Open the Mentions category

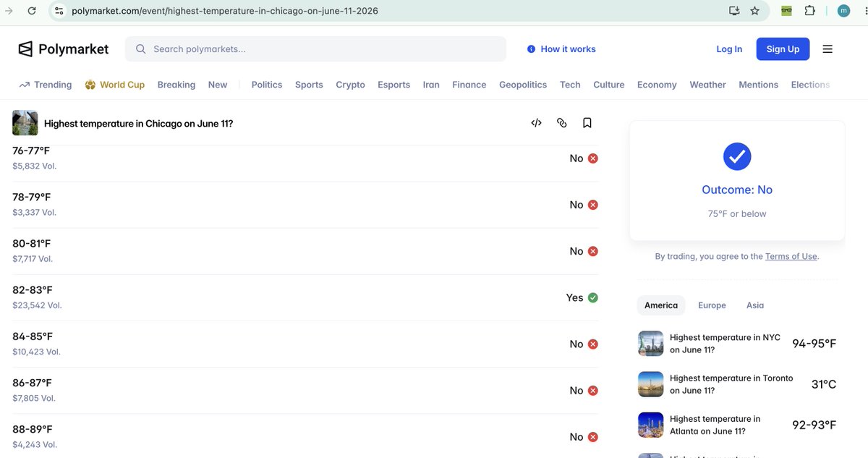point(759,85)
